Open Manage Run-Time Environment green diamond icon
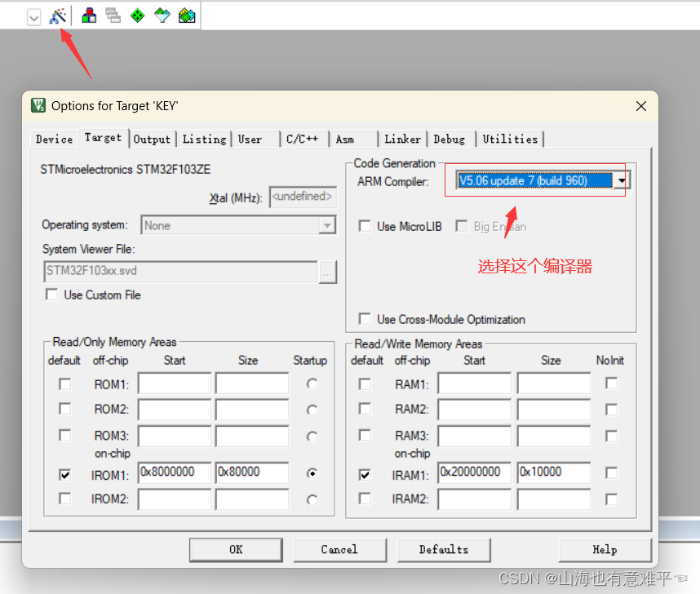The width and height of the screenshot is (700, 594). (138, 16)
